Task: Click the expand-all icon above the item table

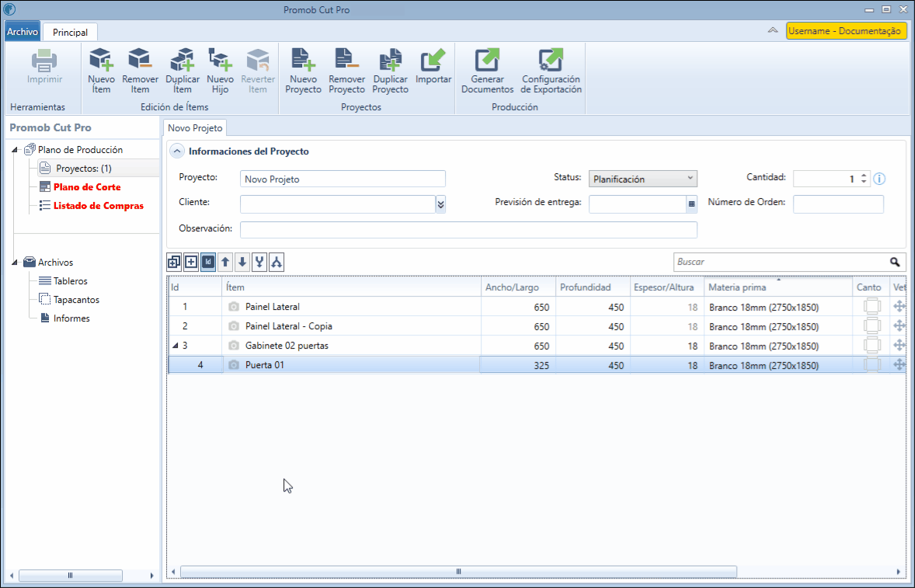Action: coord(174,263)
